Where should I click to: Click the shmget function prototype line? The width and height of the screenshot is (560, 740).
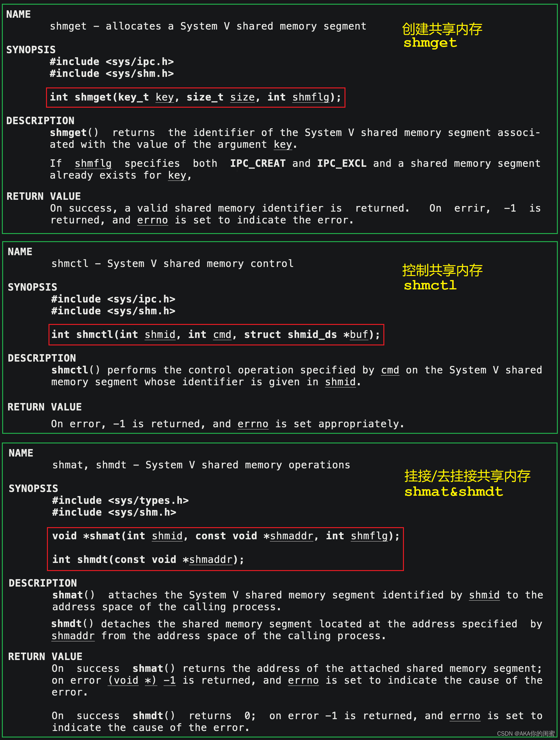point(196,97)
